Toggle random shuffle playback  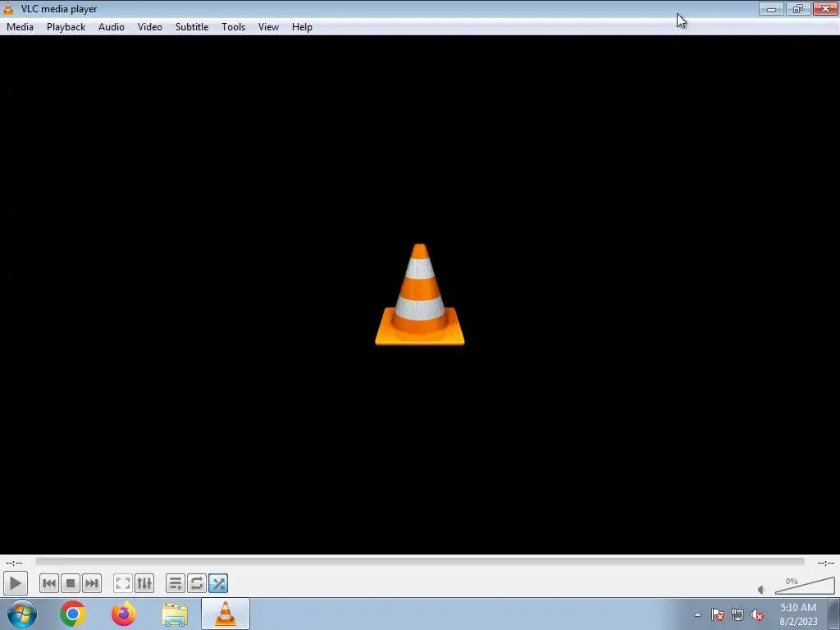218,583
